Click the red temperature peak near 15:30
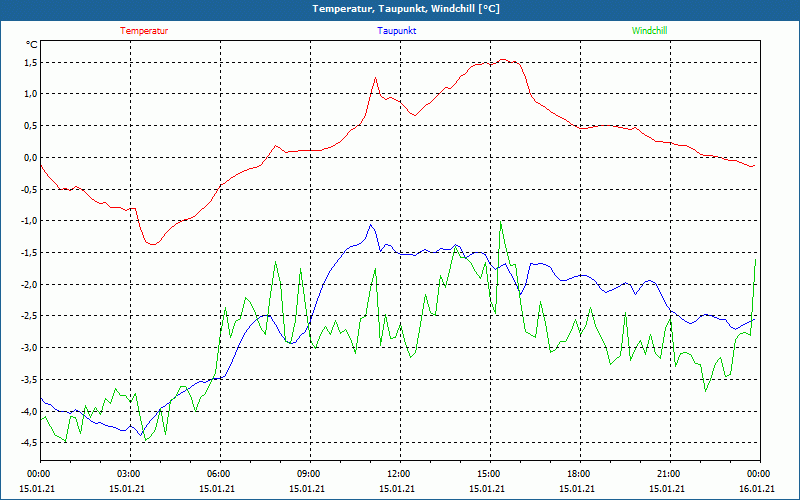800x500 pixels. [x=503, y=60]
